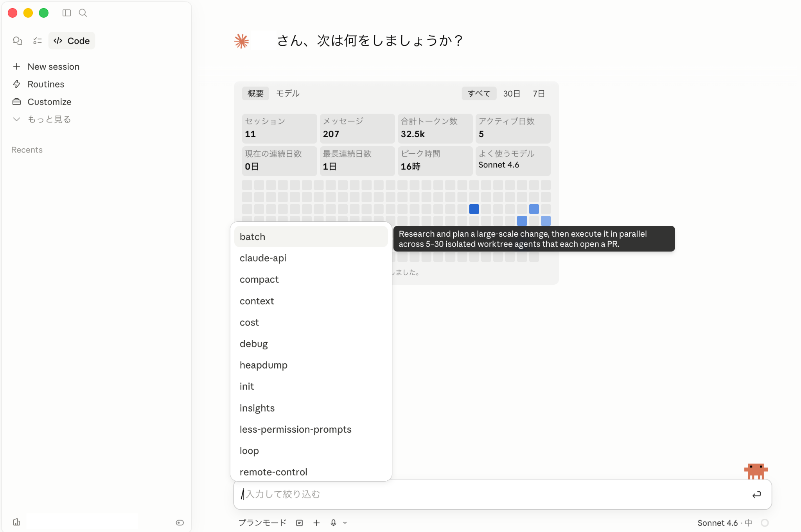
Task: Choose the debug command from the list
Action: pos(253,343)
